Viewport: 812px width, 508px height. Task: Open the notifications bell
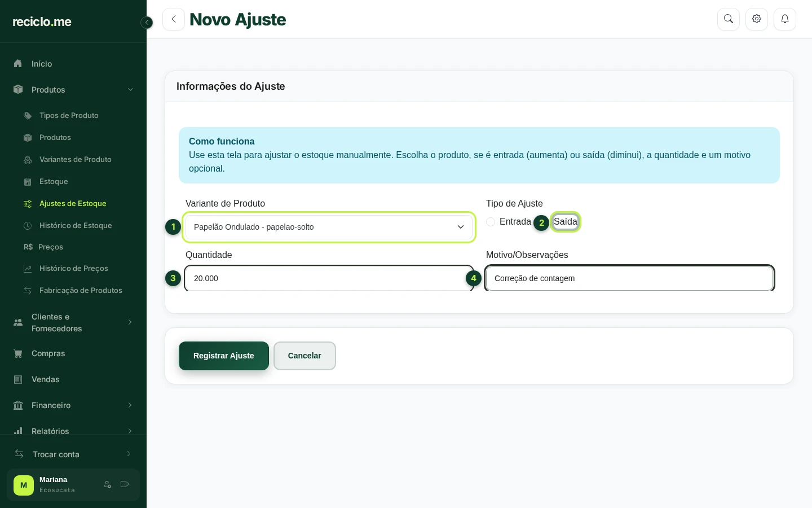pos(785,19)
